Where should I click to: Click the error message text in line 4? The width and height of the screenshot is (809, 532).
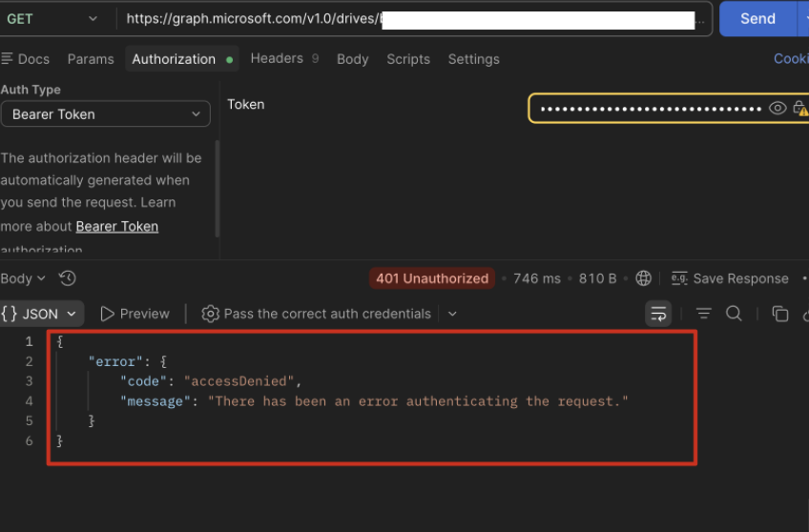(x=418, y=401)
